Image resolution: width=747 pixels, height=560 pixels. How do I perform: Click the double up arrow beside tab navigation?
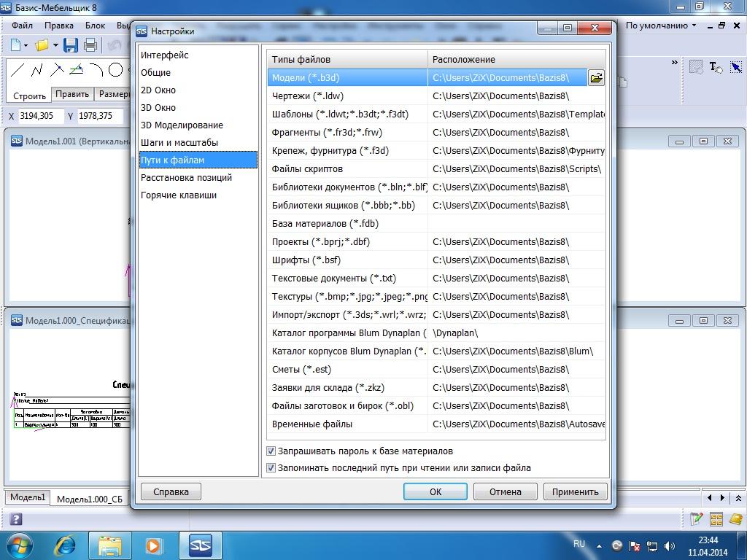point(738,498)
